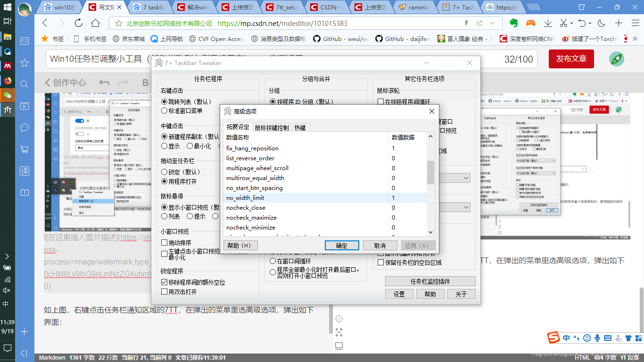
Task: Toggle browser night mode moon icon
Action: (x=602, y=23)
